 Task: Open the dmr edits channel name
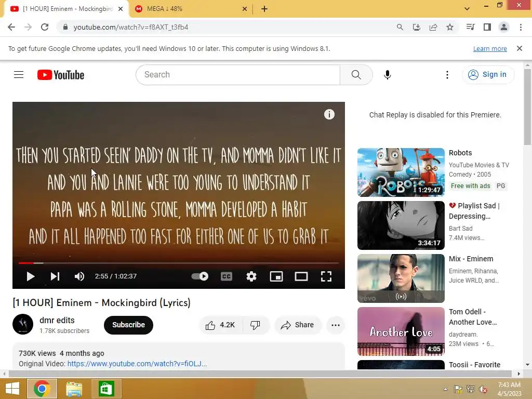click(x=57, y=320)
